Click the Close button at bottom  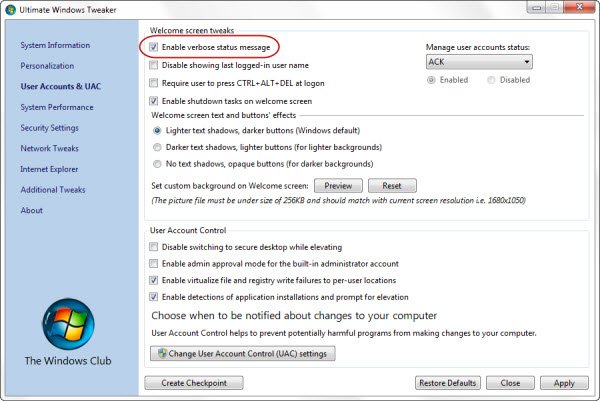(x=510, y=383)
